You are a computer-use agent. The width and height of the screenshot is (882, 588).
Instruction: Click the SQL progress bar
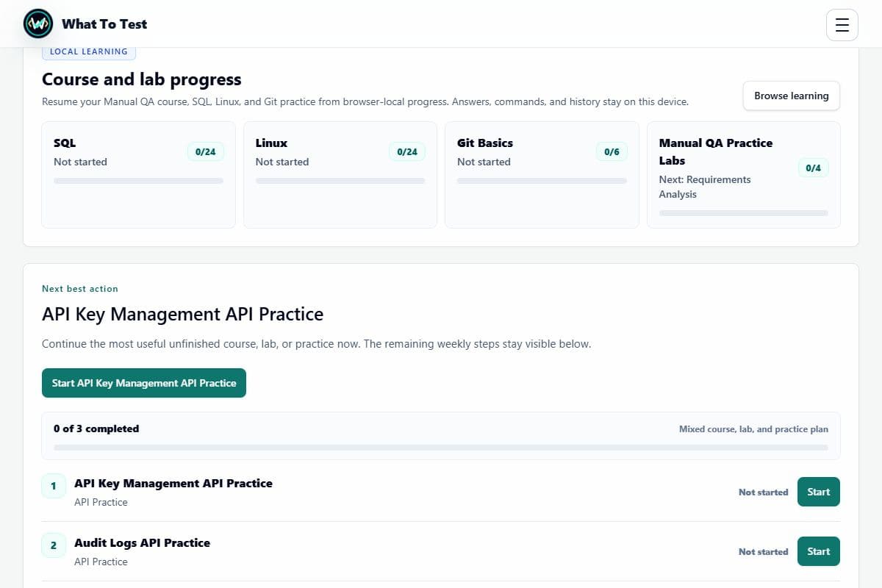pyautogui.click(x=138, y=181)
